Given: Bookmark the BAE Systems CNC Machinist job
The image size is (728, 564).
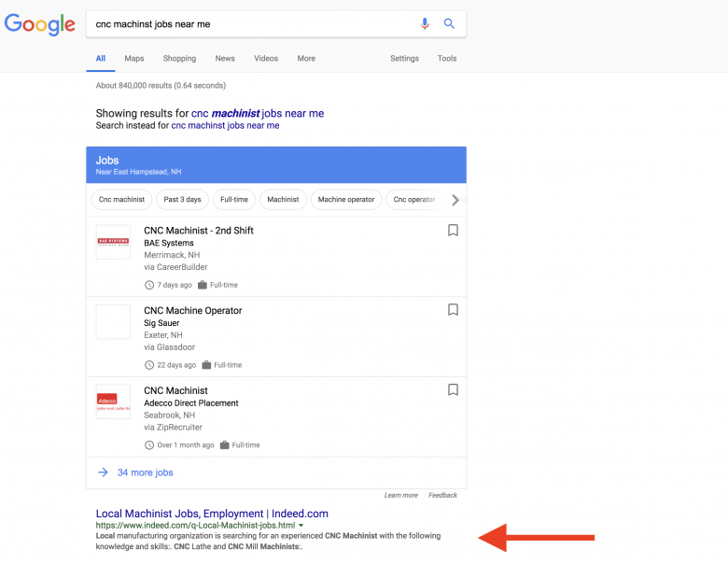Looking at the screenshot, I should 453,231.
